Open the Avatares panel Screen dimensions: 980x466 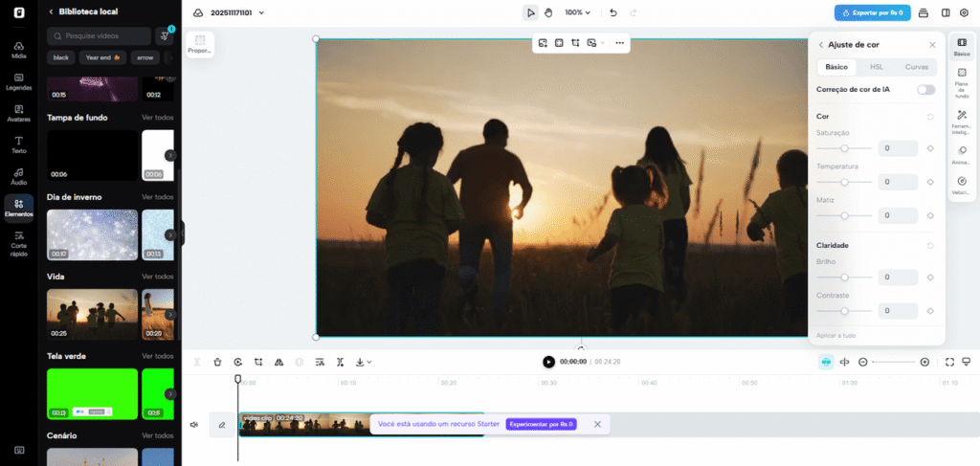[19, 113]
